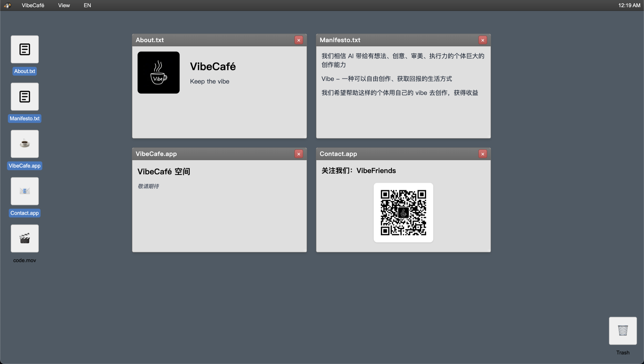Select the Contact.app icon label
Viewport: 644px width, 364px height.
(25, 213)
